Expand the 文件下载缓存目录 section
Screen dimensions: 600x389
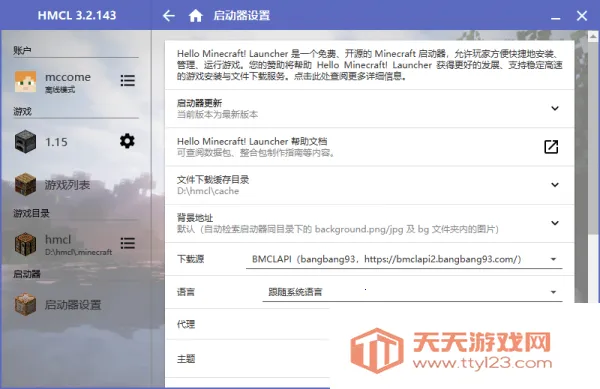(x=555, y=185)
